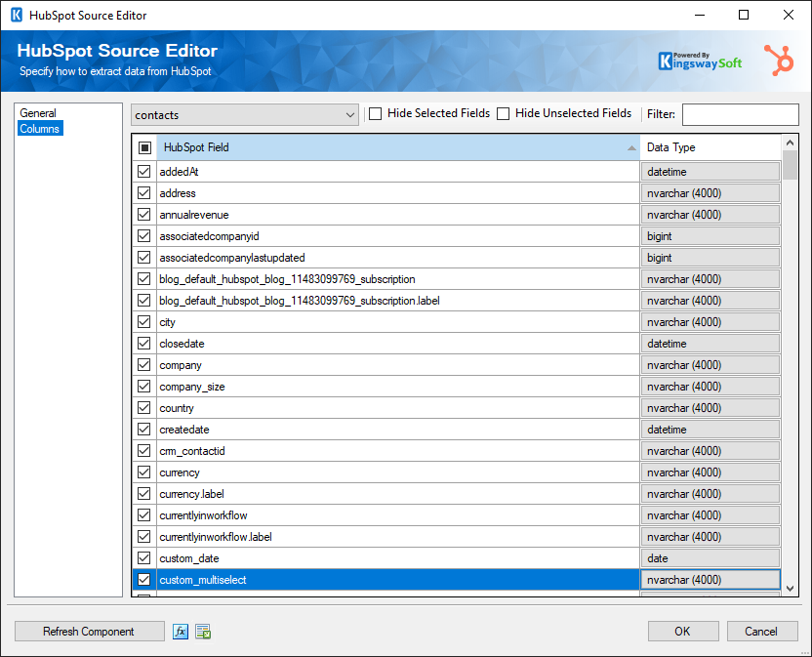Select the custom_date field row
Viewport: 812px width, 657px height.
(x=398, y=558)
